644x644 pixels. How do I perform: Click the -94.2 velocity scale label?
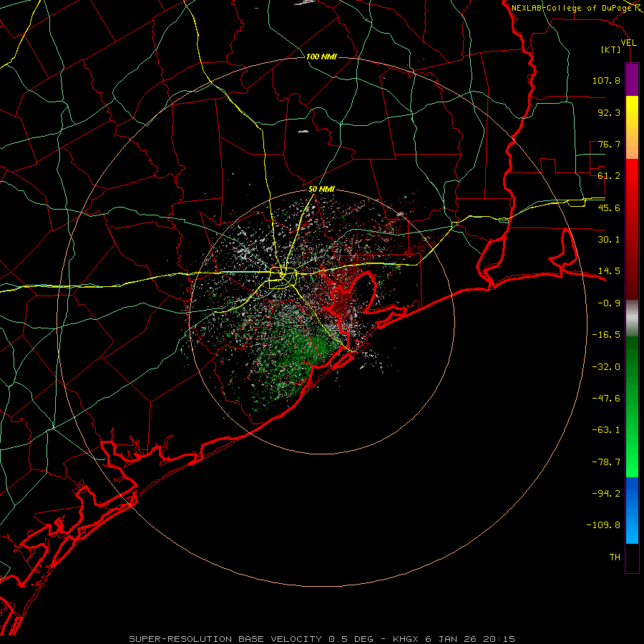pyautogui.click(x=606, y=494)
